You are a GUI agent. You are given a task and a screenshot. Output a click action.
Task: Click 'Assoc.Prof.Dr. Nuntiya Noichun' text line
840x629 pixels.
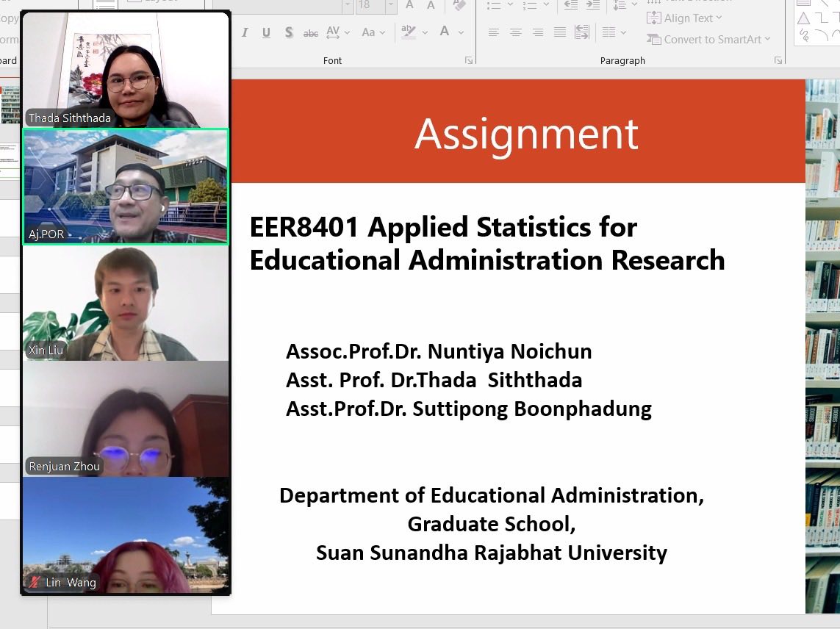(439, 351)
